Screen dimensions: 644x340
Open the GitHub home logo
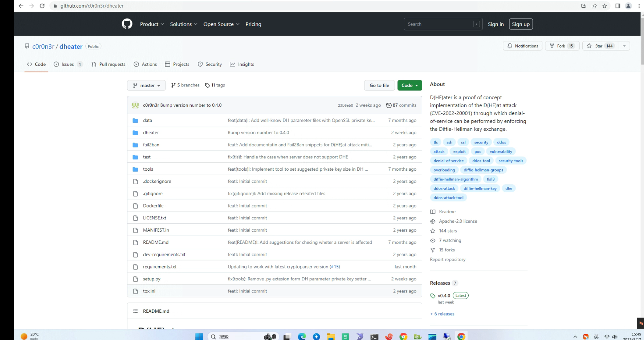tap(127, 24)
